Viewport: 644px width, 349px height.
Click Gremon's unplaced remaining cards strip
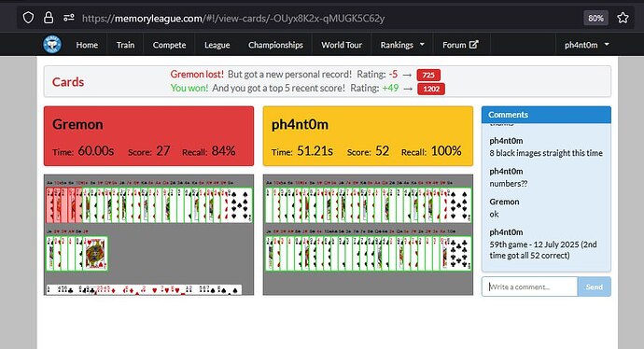144,289
